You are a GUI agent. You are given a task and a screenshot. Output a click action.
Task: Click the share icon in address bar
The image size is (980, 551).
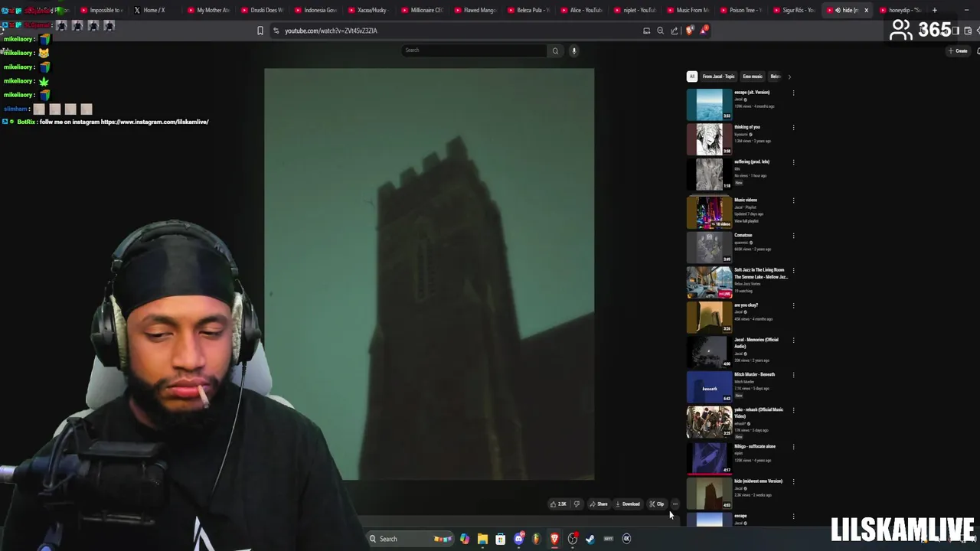(674, 31)
